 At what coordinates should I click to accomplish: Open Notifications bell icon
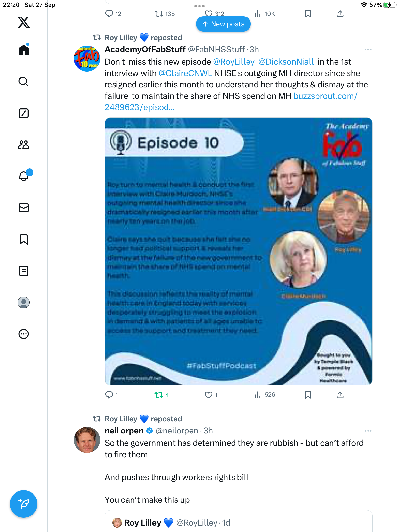24,176
